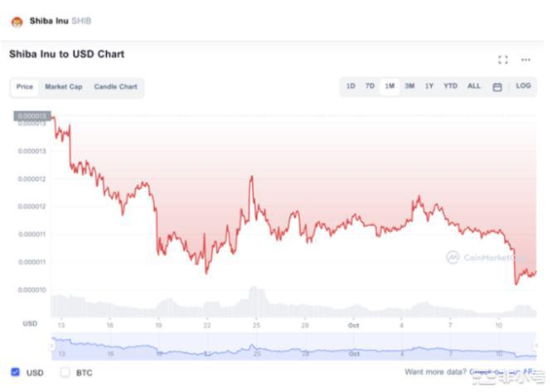Click the price peak near 25 on chart
The width and height of the screenshot is (552, 392).
click(251, 177)
